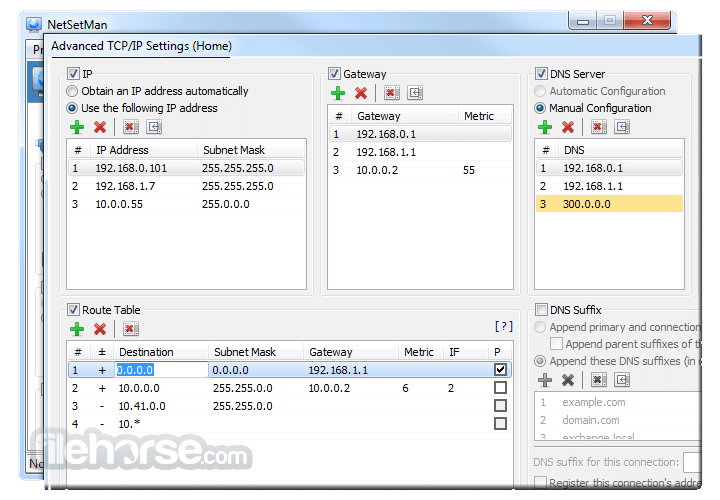Uncheck persistent box for route 0.0.0.0
Image resolution: width=720 pixels, height=500 pixels.
[x=501, y=370]
